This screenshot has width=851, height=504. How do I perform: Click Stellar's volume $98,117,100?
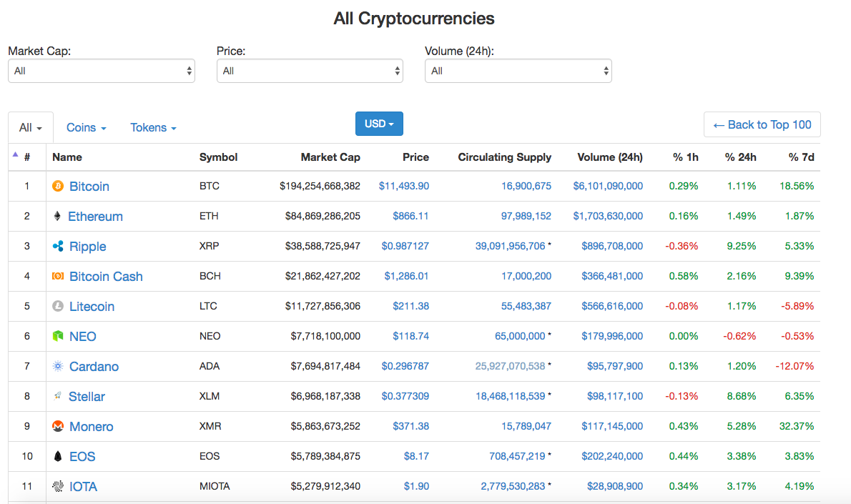615,396
